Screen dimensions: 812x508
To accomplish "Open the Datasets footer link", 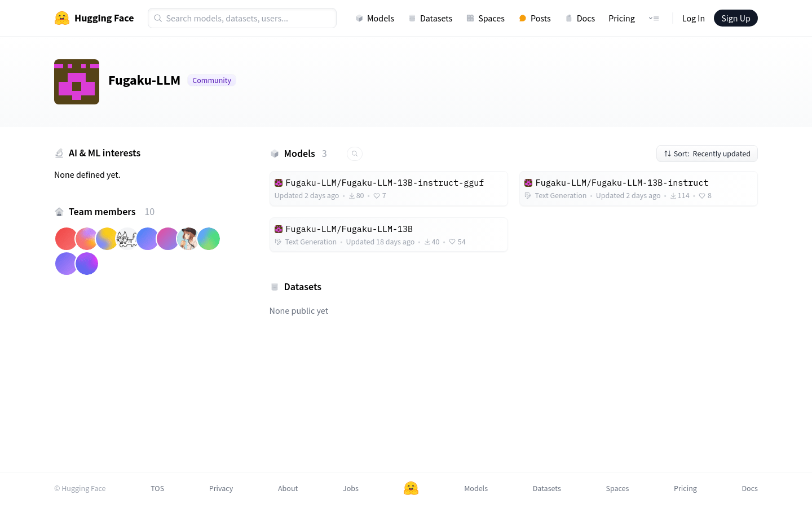I will tap(547, 489).
